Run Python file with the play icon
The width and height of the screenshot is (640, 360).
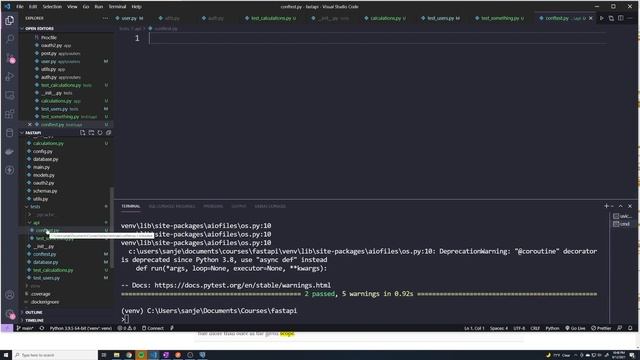click(601, 18)
